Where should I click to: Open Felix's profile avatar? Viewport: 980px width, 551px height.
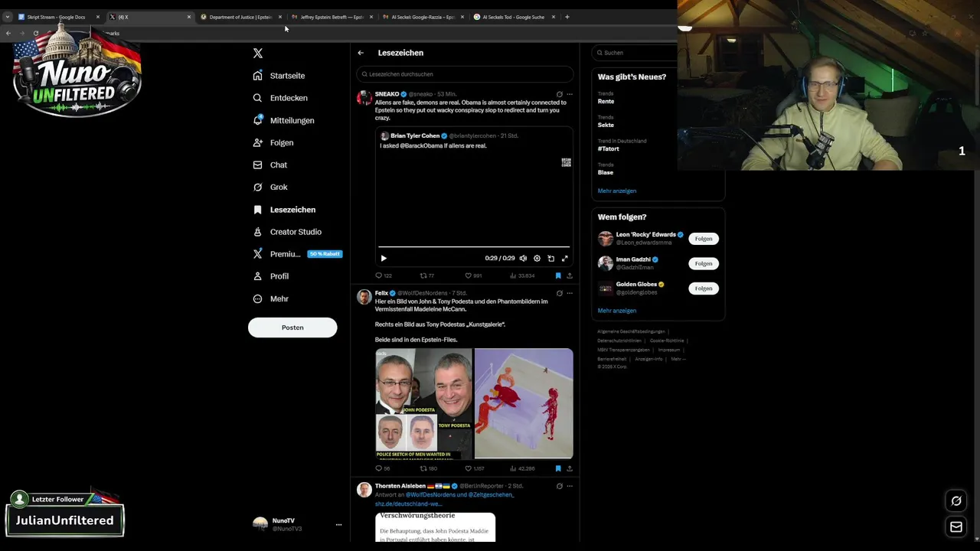(x=364, y=297)
